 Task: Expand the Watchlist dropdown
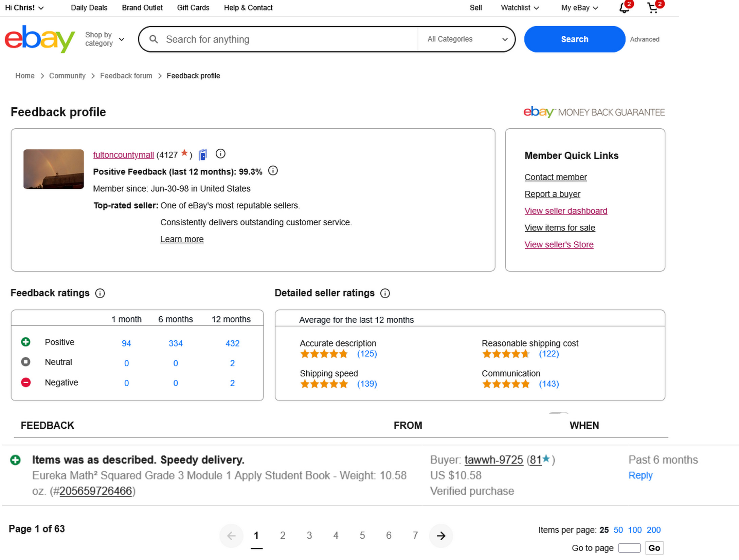click(x=520, y=8)
